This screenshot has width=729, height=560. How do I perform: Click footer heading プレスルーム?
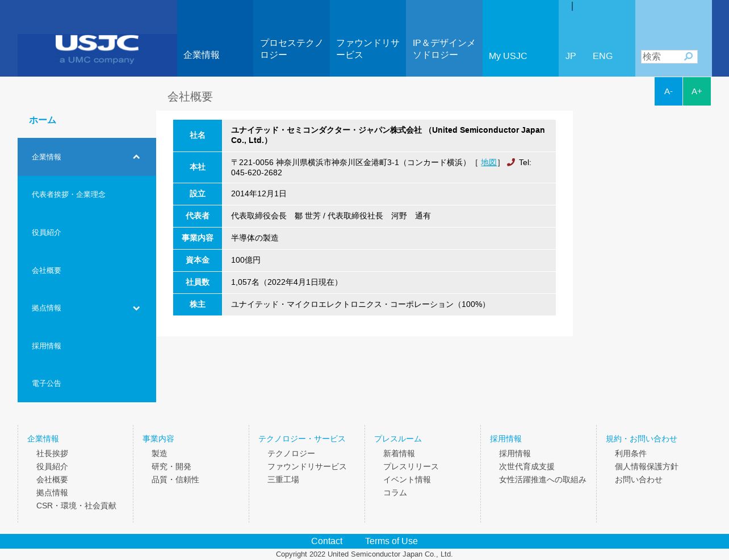398,439
